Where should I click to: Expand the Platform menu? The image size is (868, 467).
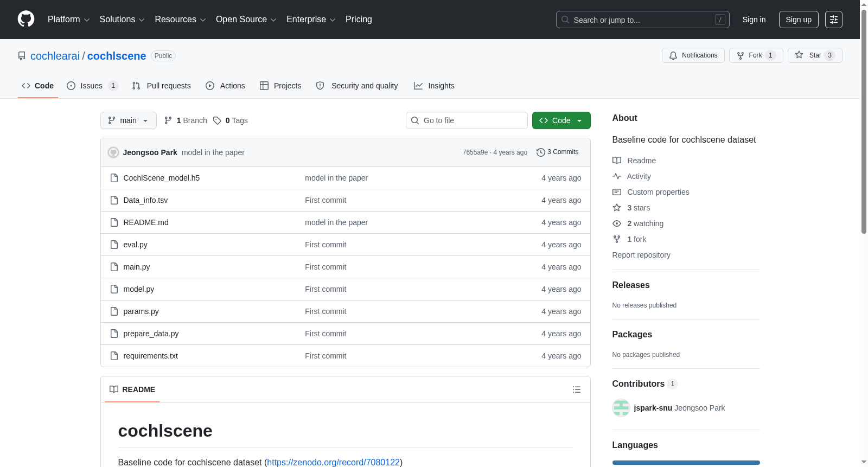click(x=69, y=20)
